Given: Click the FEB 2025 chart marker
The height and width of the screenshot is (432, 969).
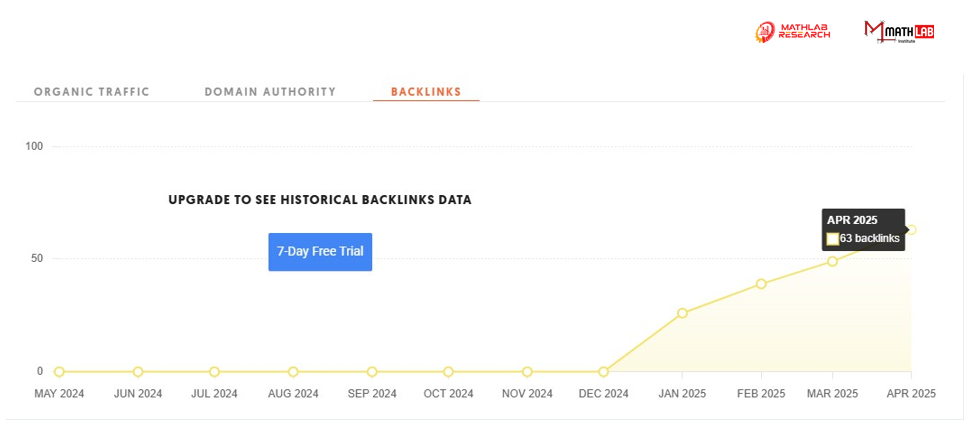Looking at the screenshot, I should [761, 284].
